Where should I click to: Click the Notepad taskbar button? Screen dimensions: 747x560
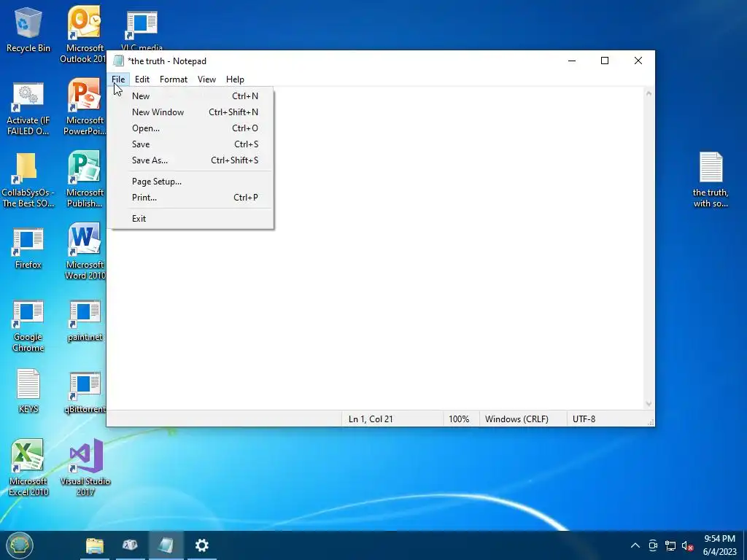click(166, 545)
